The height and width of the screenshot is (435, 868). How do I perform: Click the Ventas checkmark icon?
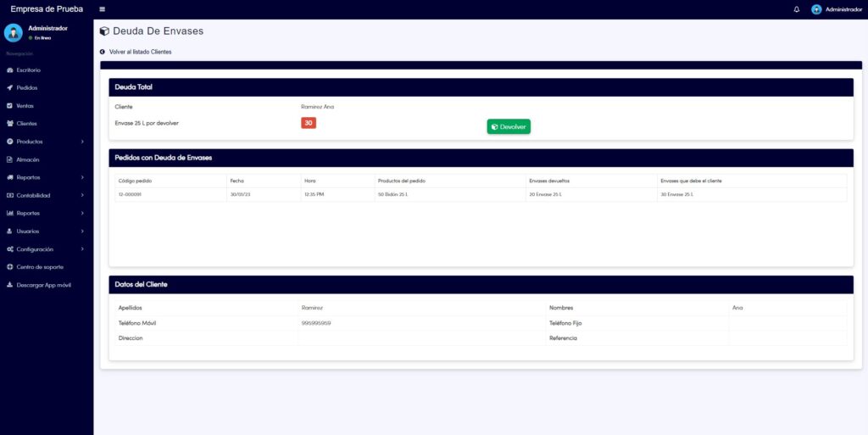[9, 106]
